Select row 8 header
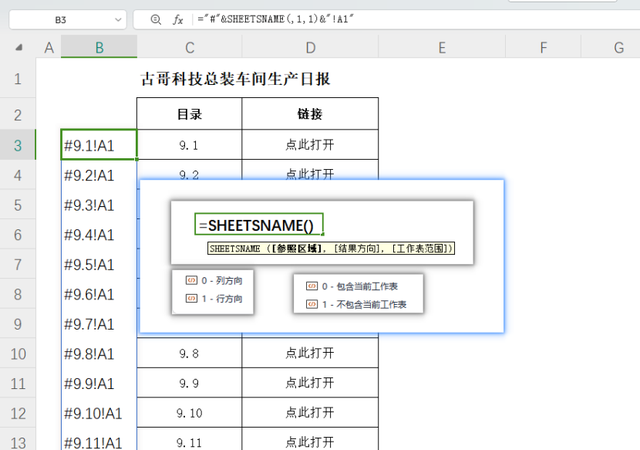 [x=18, y=294]
